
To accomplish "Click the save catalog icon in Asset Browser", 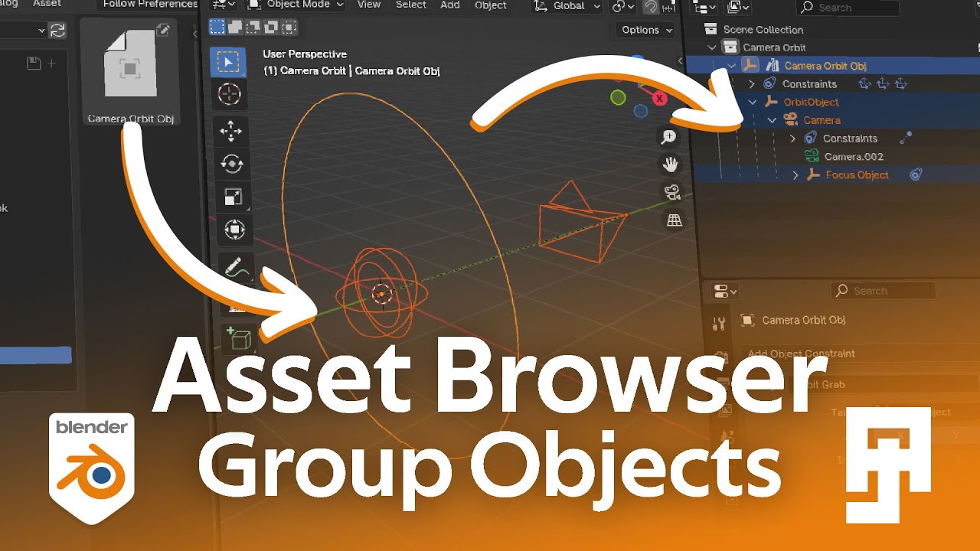I will tap(34, 64).
